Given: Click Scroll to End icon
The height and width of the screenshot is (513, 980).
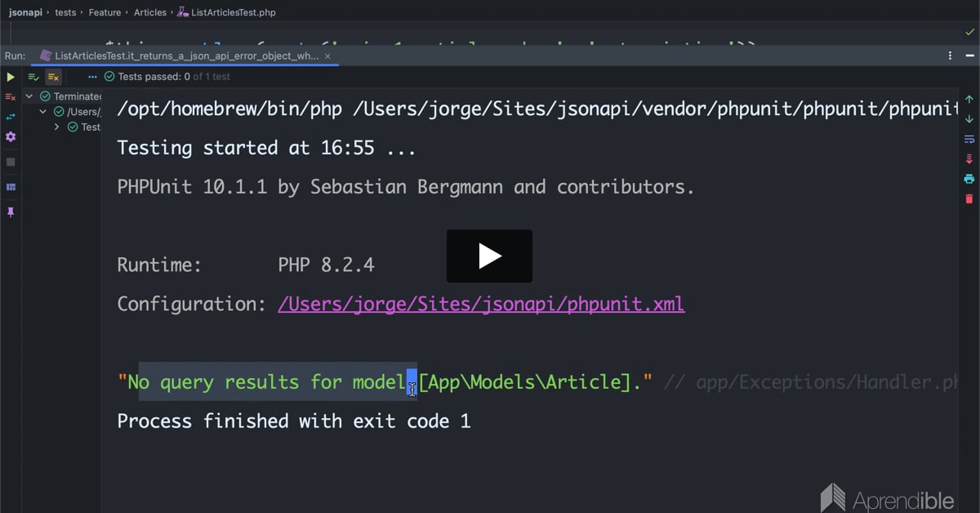Looking at the screenshot, I should pos(969,159).
